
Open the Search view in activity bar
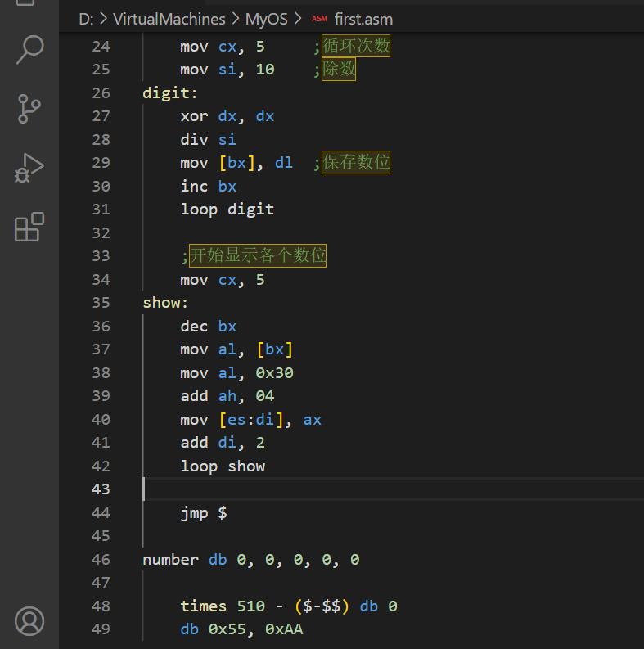point(29,50)
